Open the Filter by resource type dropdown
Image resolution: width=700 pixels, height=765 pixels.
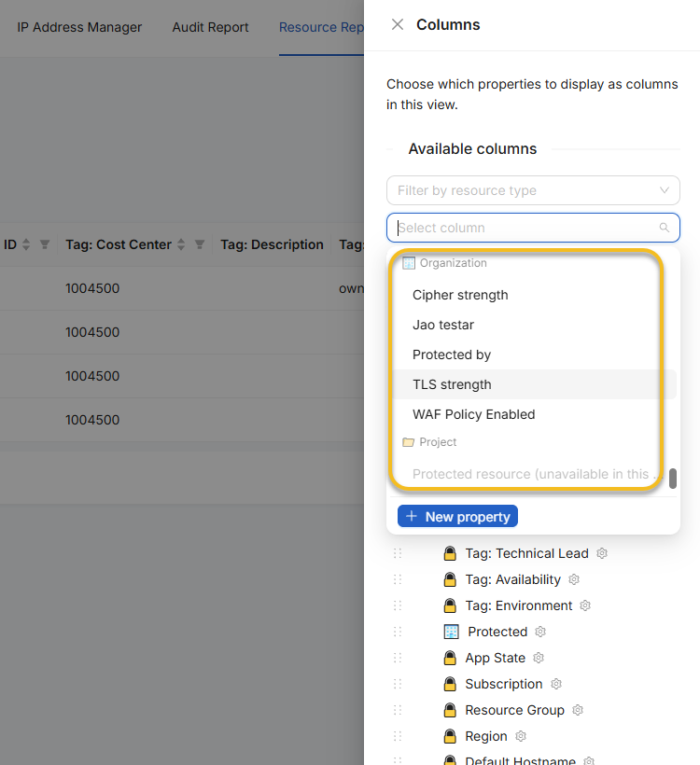tap(533, 190)
